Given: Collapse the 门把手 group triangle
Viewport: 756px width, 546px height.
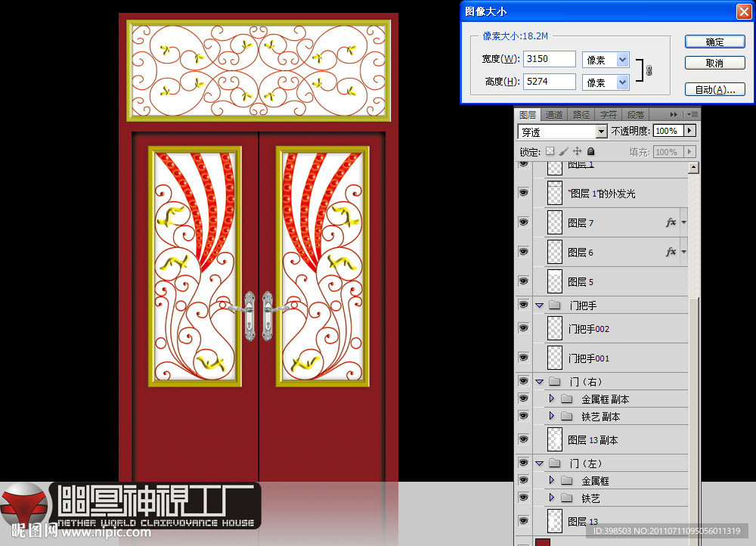Looking at the screenshot, I should coord(540,306).
